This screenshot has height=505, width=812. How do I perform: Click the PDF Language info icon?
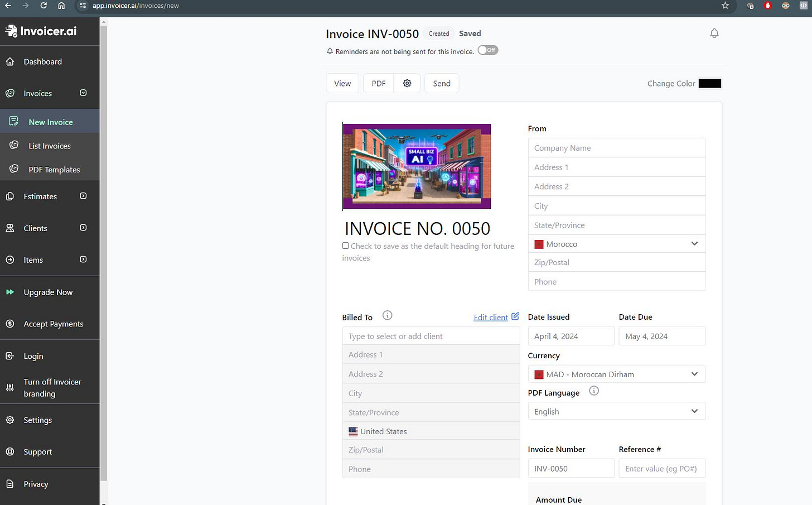594,391
